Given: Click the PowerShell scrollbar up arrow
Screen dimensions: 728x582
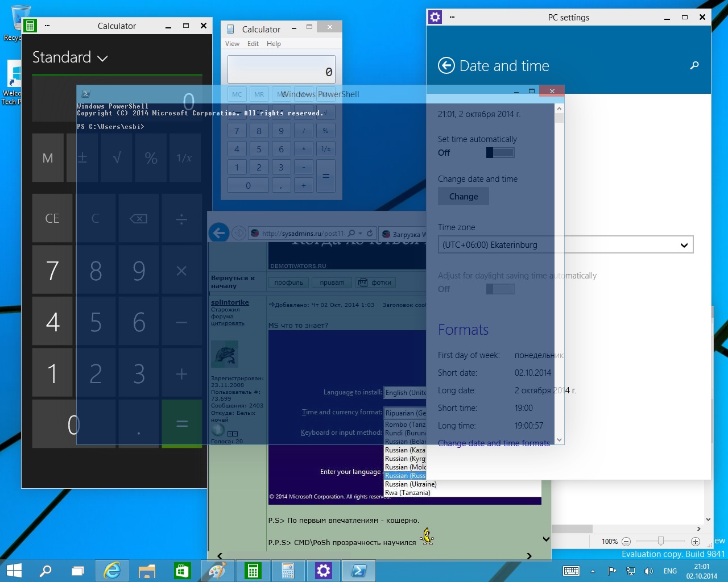Looking at the screenshot, I should 559,109.
